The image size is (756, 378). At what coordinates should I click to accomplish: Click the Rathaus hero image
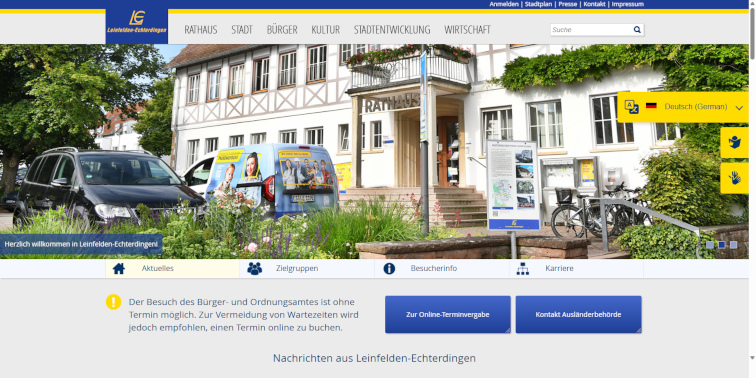click(x=374, y=151)
